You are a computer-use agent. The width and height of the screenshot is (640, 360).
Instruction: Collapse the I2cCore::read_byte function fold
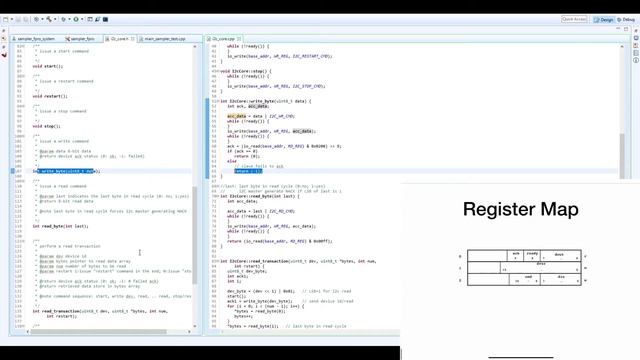pos(218,196)
